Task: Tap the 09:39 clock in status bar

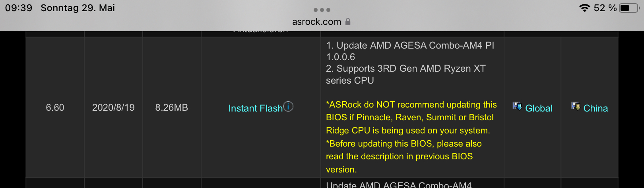Action: tap(18, 8)
